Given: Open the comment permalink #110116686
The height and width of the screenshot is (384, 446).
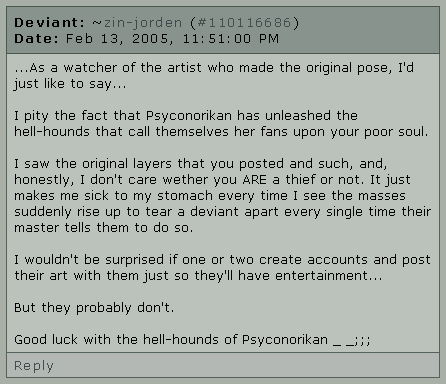Looking at the screenshot, I should [244, 23].
